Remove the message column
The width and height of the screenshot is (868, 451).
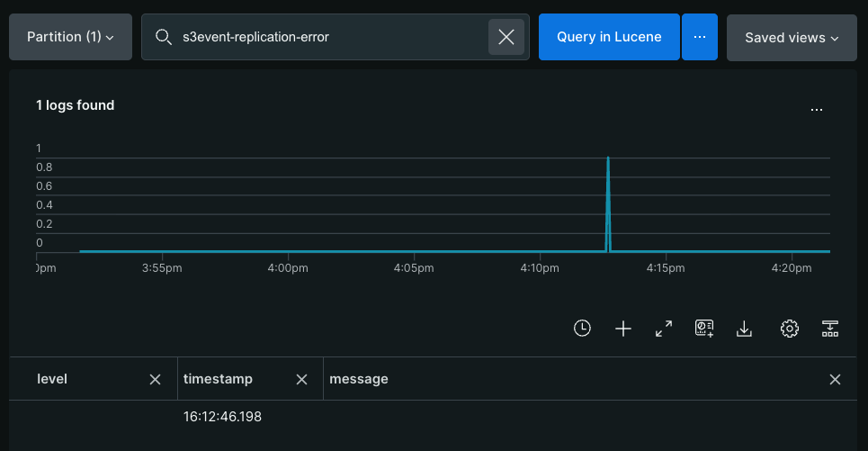pos(835,379)
